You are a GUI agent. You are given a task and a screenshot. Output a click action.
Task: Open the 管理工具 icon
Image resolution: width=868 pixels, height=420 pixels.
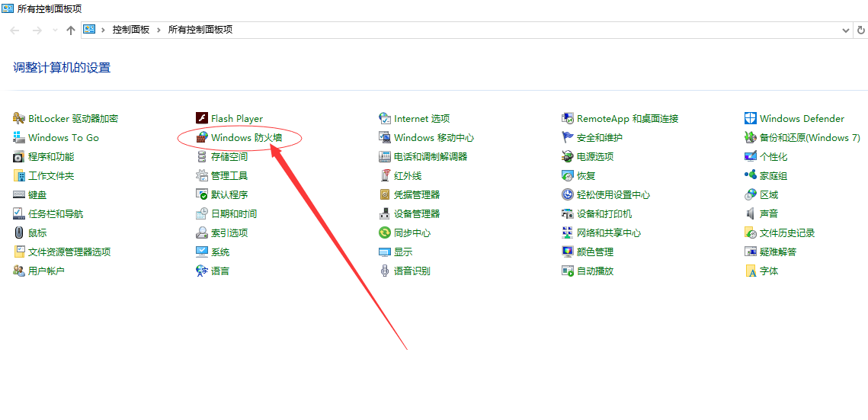pos(201,176)
